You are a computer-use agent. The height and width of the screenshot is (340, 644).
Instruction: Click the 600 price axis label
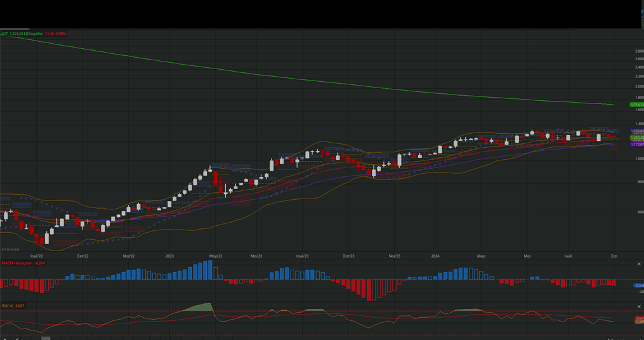click(641, 212)
